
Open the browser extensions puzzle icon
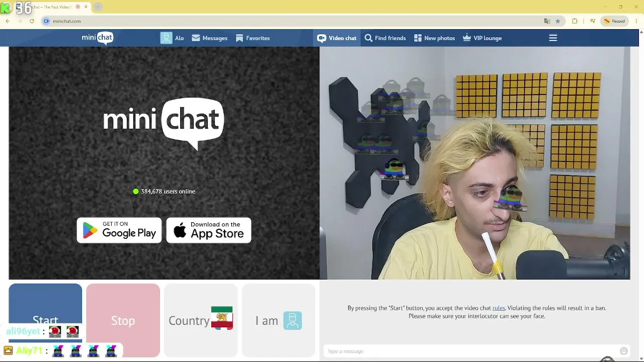[x=575, y=21]
